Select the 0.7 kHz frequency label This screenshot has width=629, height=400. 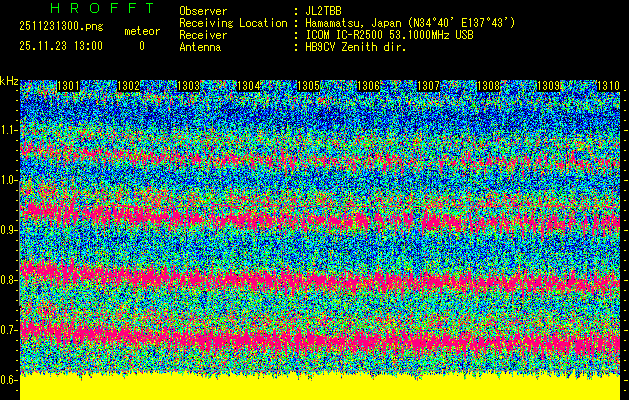click(9, 330)
